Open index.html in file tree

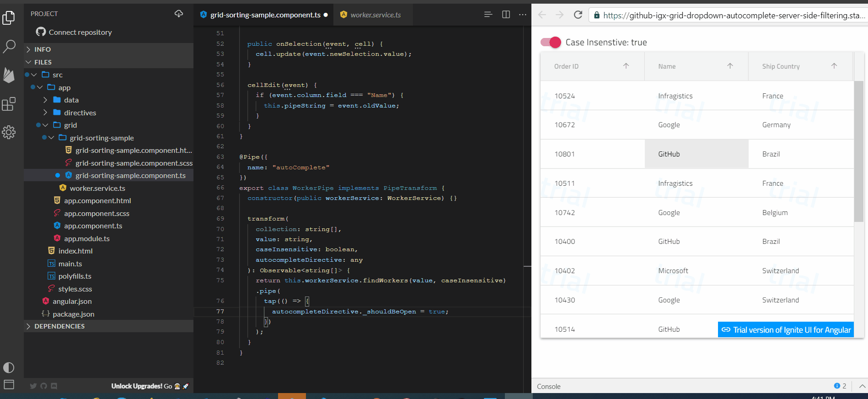click(x=75, y=251)
